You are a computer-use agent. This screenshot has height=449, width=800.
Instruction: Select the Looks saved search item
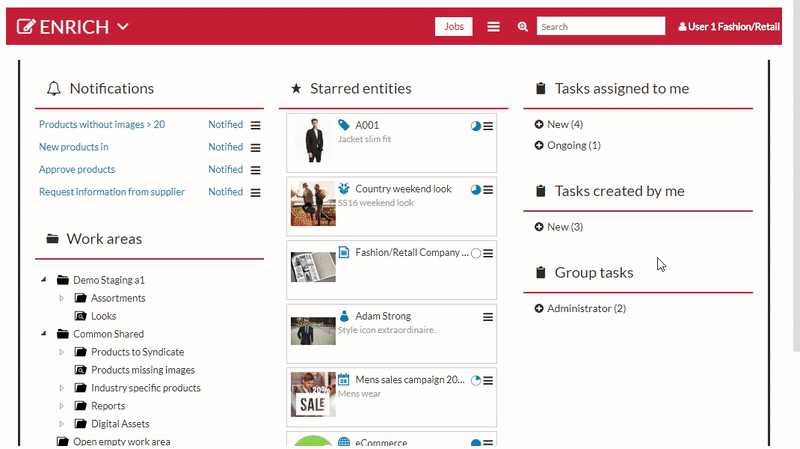104,316
